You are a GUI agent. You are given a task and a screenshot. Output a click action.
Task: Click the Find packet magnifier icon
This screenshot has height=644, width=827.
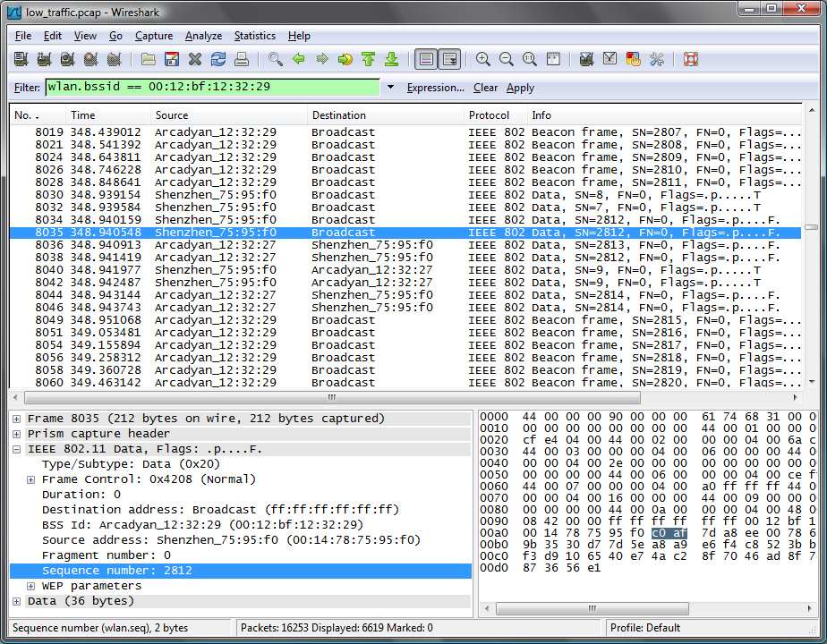276,60
